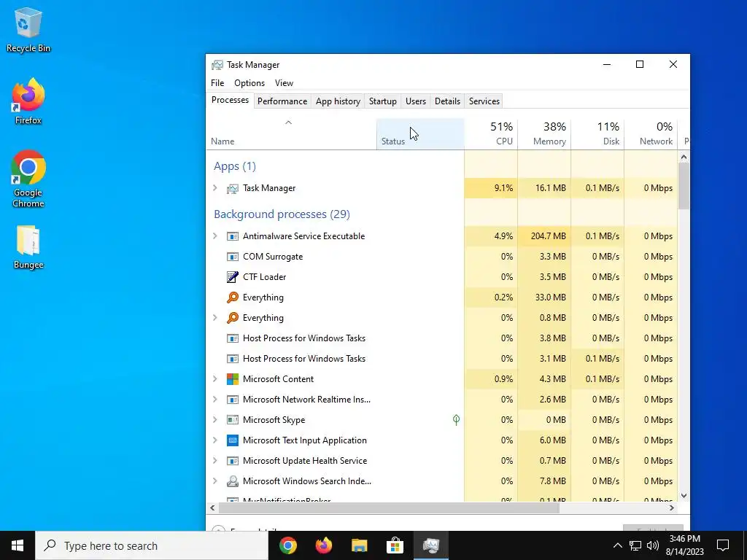Image resolution: width=747 pixels, height=560 pixels.
Task: Expand the Microsoft Skype process
Action: tap(215, 420)
